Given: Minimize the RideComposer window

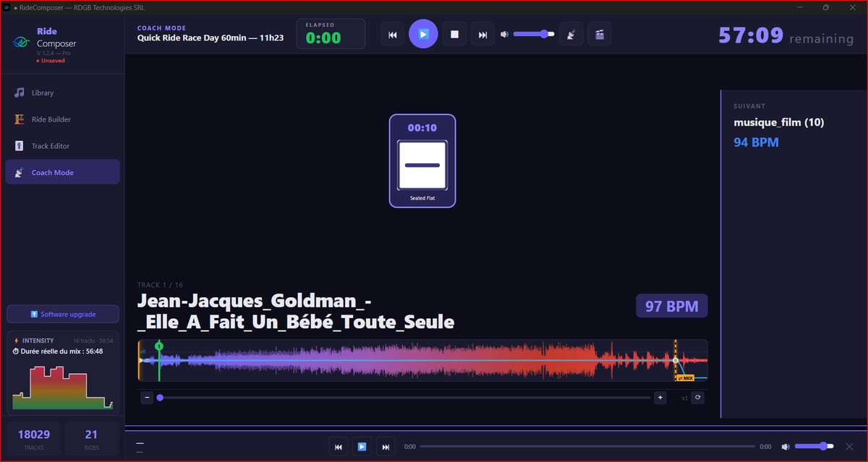Looking at the screenshot, I should coord(800,7).
